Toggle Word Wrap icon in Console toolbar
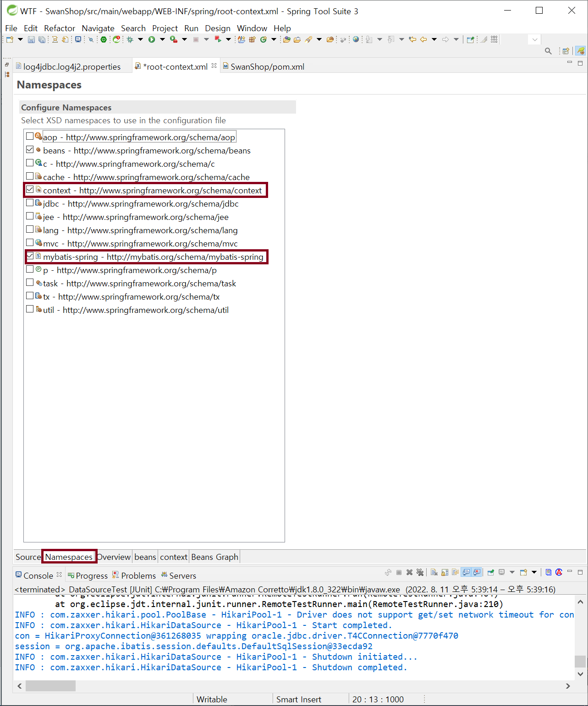The width and height of the screenshot is (588, 706). pos(455,572)
